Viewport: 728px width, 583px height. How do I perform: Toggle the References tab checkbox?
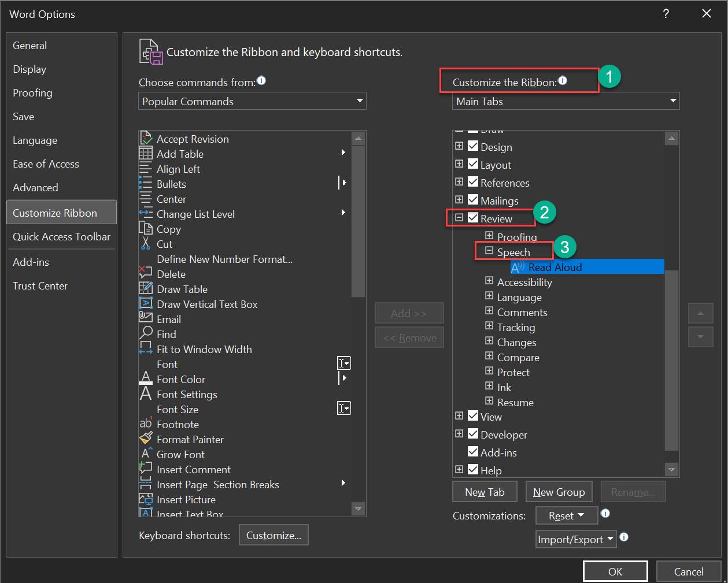pos(473,182)
